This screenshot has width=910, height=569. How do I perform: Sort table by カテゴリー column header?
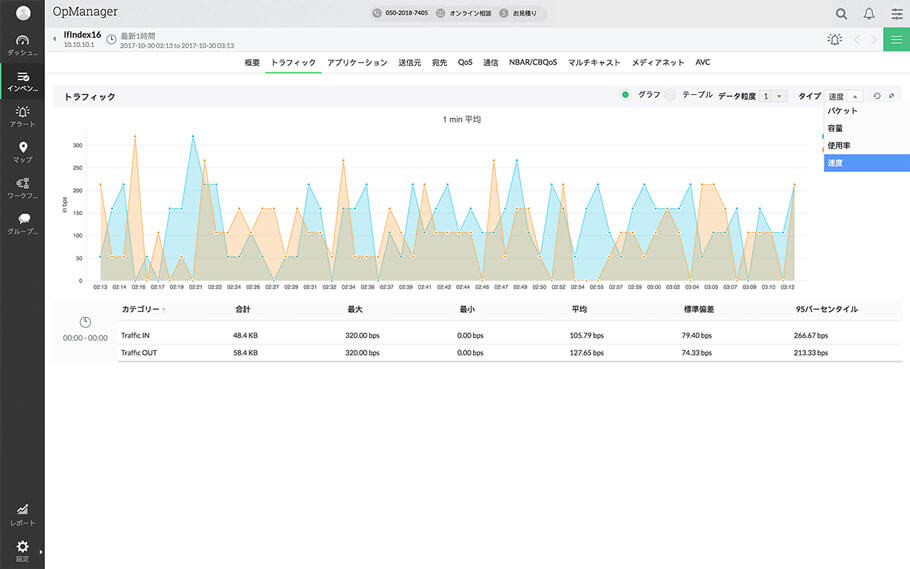(141, 309)
